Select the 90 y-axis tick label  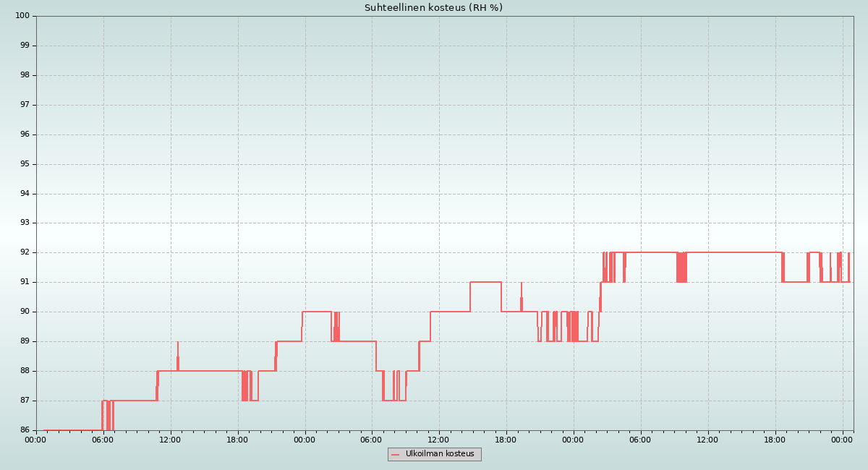tap(24, 312)
